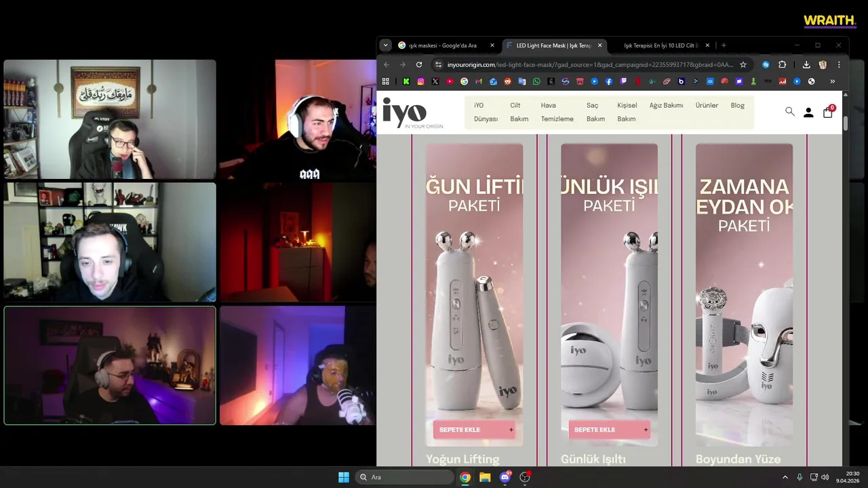
Task: Open the WhatsApp bookmark
Action: pyautogui.click(x=536, y=81)
